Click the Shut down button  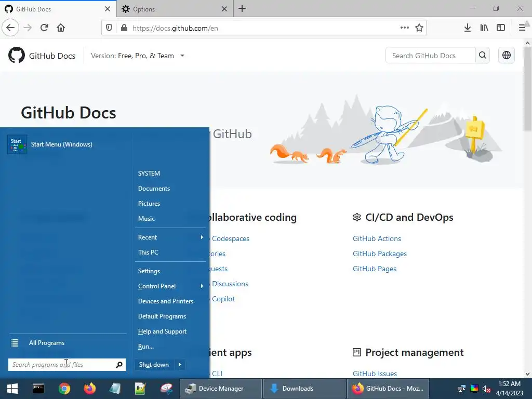(154, 365)
